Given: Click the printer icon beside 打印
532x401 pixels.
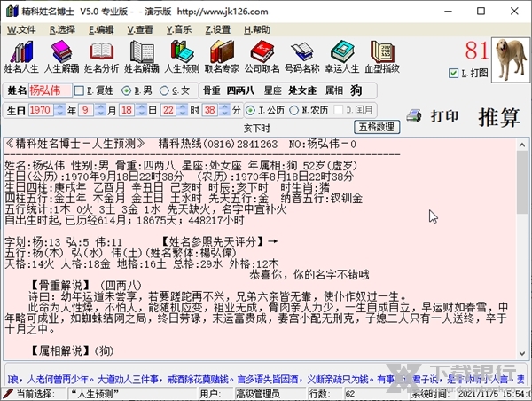Looking at the screenshot, I should coord(414,116).
